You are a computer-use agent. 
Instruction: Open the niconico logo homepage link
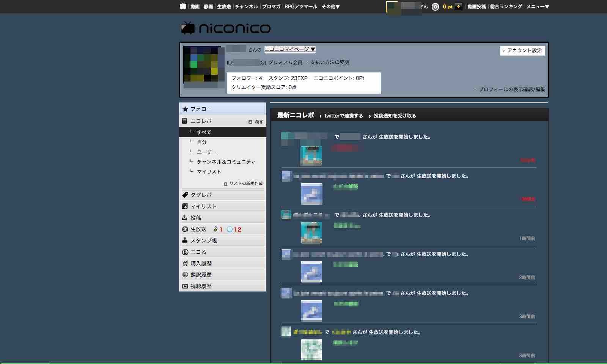tap(226, 28)
